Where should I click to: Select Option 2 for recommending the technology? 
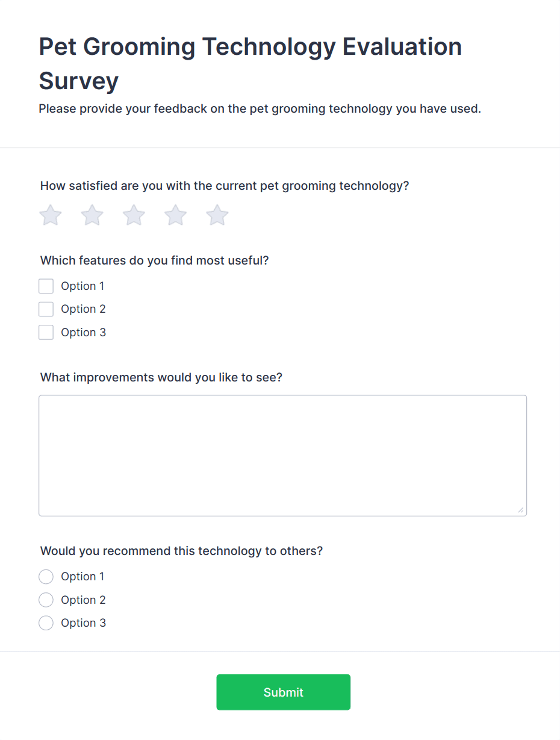[46, 600]
